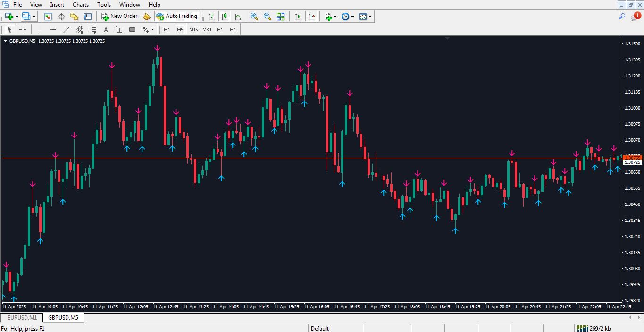Expand the Indicators list dropdown arrow
Image resolution: width=644 pixels, height=332 pixels.
pyautogui.click(x=335, y=17)
